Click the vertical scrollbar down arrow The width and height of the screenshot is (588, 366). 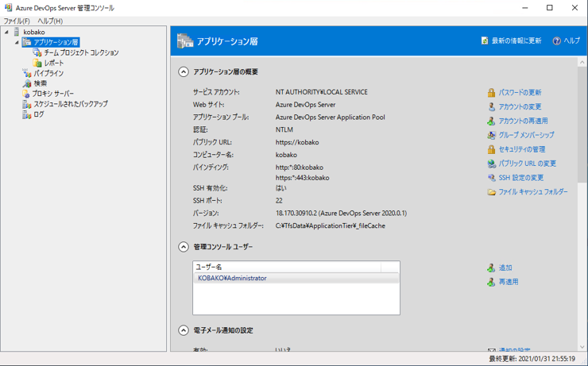(x=582, y=347)
